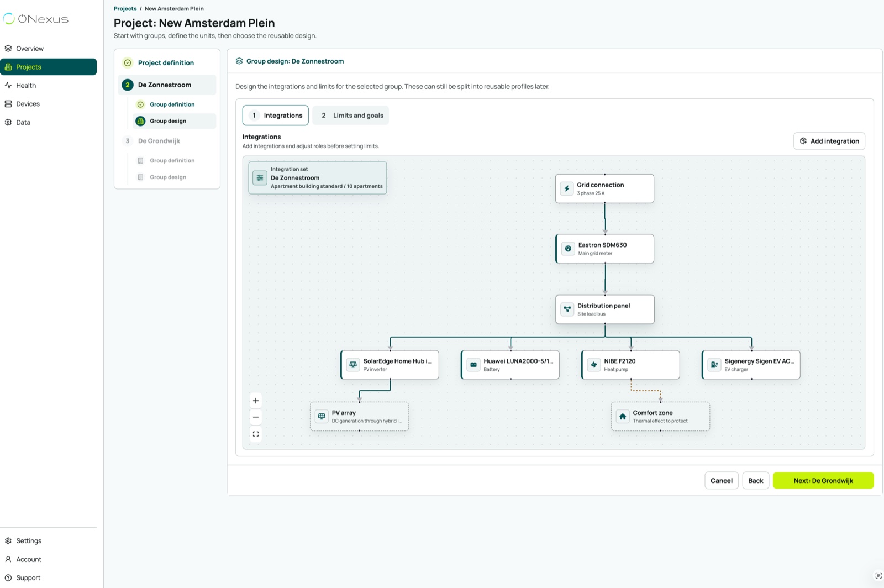Select Group definition under De Zonnestroom
This screenshot has width=884, height=588.
point(172,104)
